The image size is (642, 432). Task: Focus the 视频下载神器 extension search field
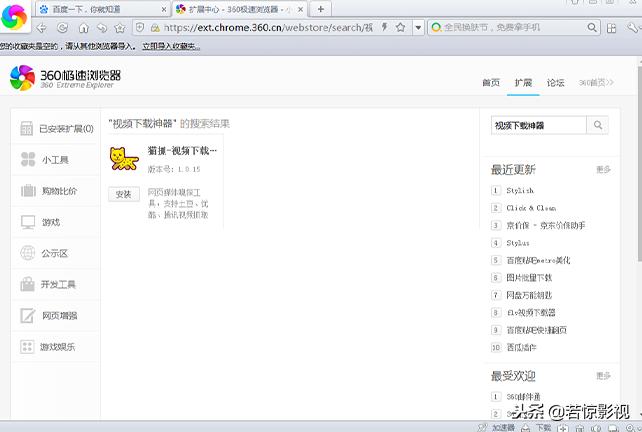click(538, 125)
